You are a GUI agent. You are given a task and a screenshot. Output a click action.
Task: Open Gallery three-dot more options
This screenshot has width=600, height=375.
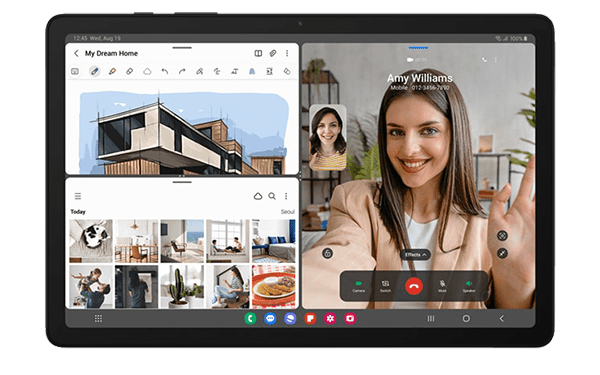[x=286, y=196]
